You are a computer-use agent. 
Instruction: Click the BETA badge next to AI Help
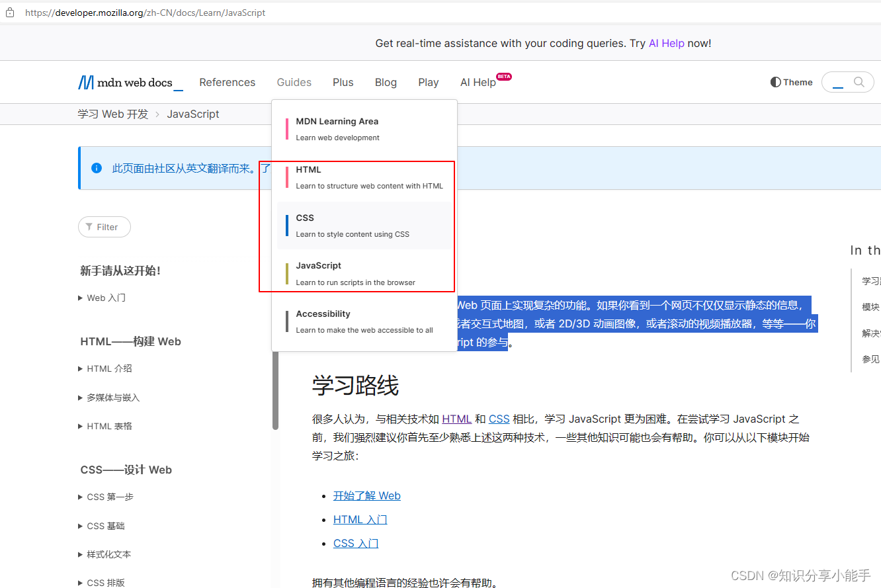coord(504,77)
